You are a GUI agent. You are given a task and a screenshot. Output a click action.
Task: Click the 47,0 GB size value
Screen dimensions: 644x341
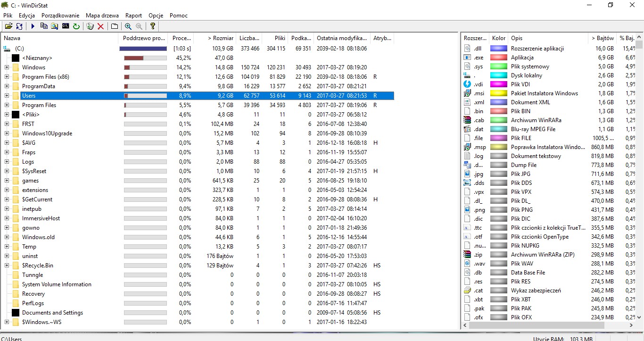[224, 58]
